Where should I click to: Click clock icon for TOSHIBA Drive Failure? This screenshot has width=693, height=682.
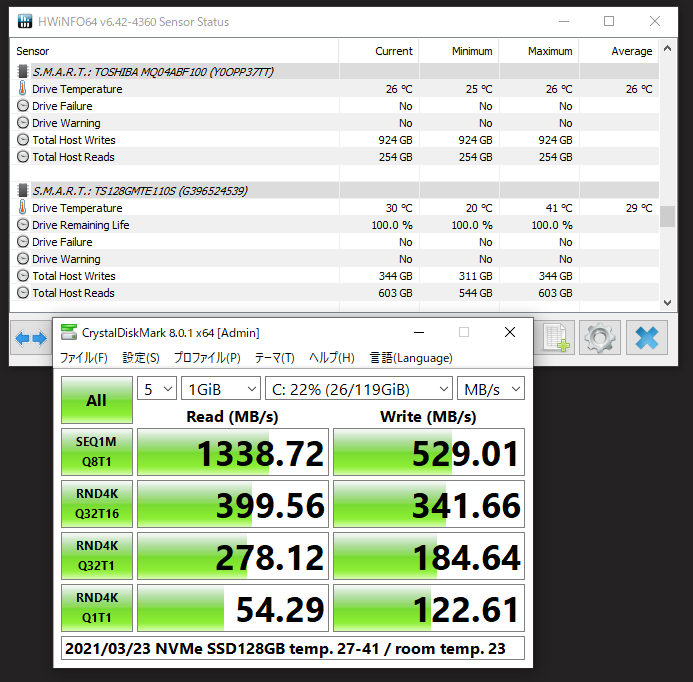pyautogui.click(x=23, y=106)
